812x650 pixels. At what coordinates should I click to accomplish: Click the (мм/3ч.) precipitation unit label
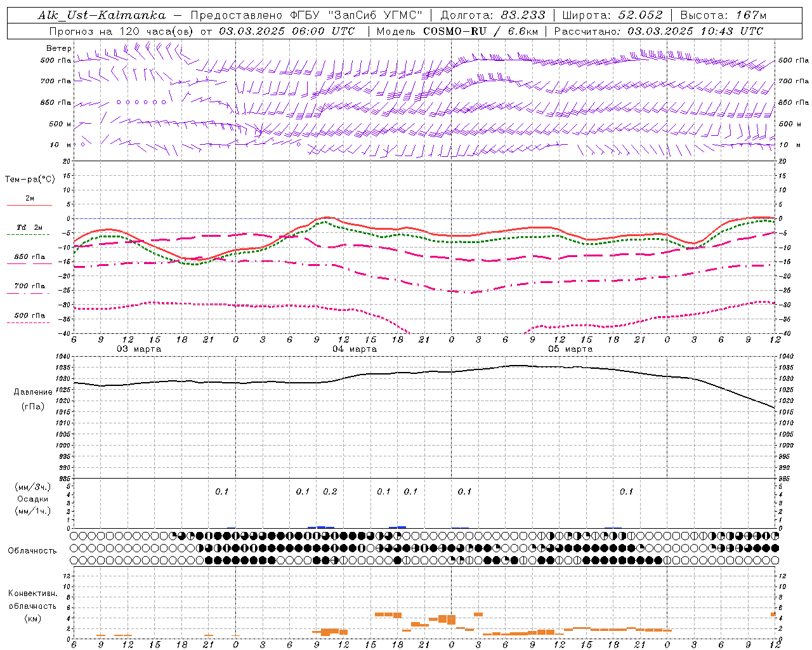tap(33, 487)
